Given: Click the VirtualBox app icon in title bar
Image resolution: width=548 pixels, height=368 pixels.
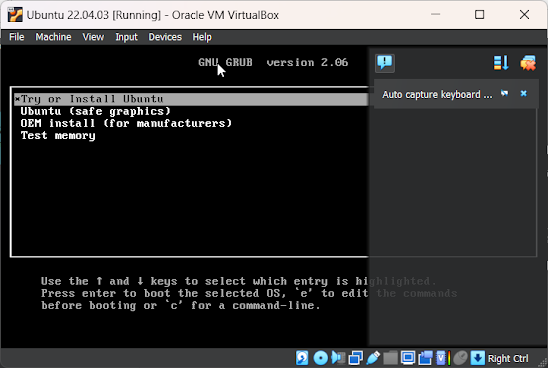Looking at the screenshot, I should coord(15,15).
